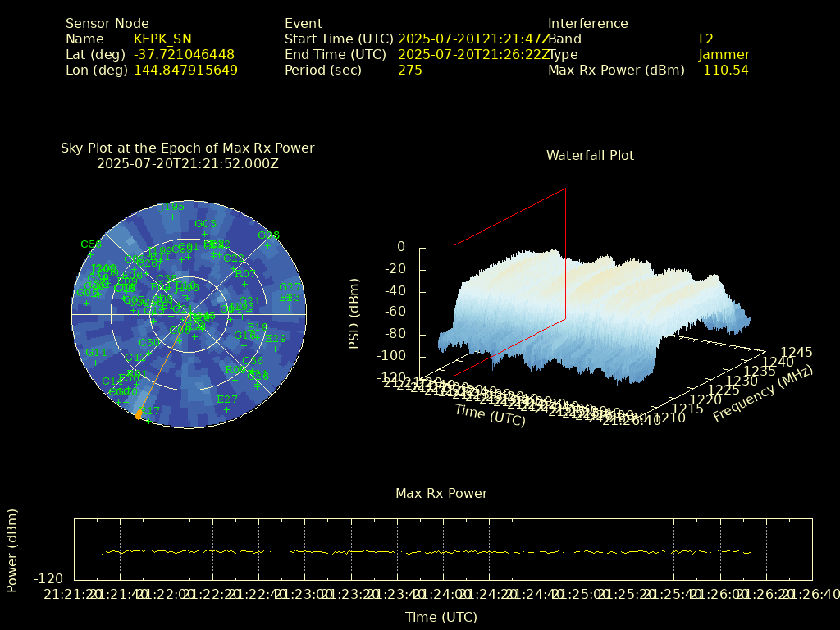Select the L2 band value
The width and height of the screenshot is (840, 630).
pos(705,39)
